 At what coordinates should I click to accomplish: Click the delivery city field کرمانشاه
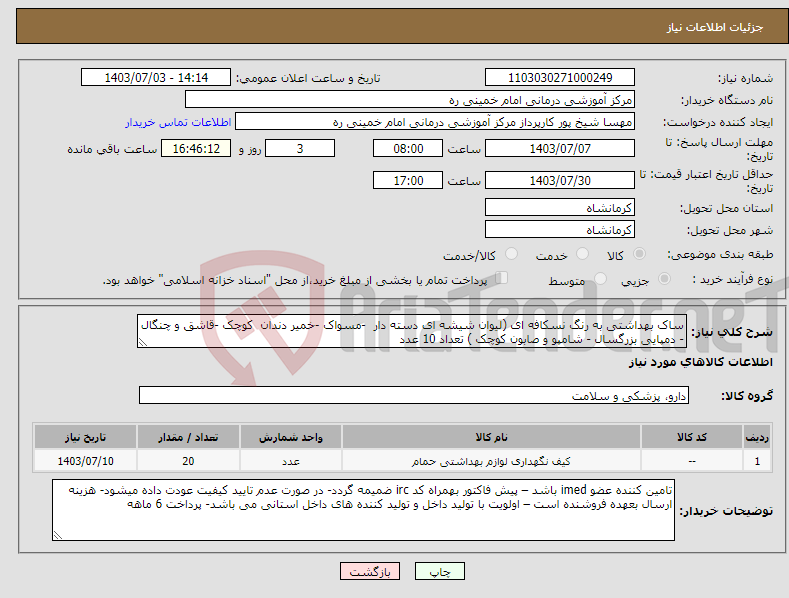point(560,230)
